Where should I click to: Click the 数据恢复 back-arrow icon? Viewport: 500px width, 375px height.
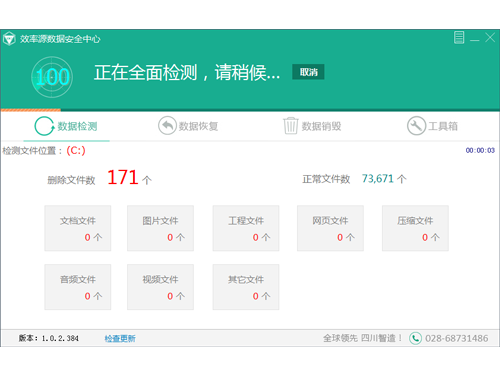tap(167, 126)
